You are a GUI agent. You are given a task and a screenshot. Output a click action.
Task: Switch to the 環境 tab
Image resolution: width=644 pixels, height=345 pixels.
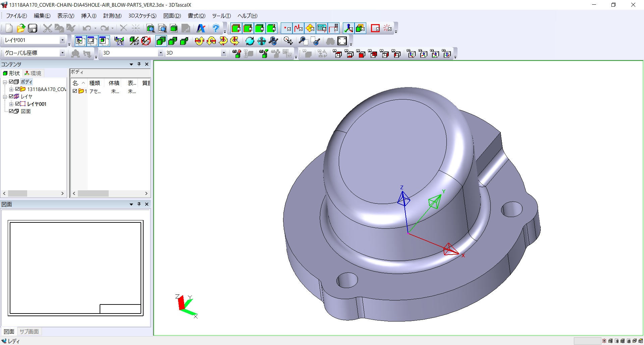point(33,73)
